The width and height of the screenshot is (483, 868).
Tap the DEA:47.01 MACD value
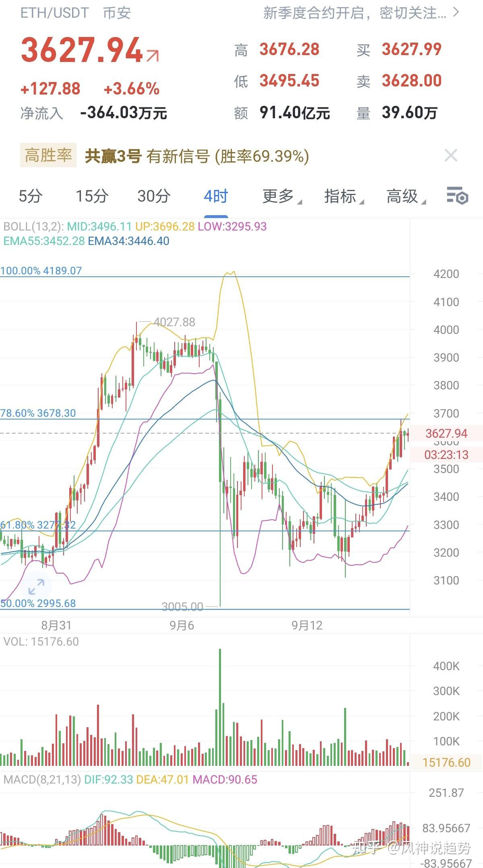(x=163, y=780)
